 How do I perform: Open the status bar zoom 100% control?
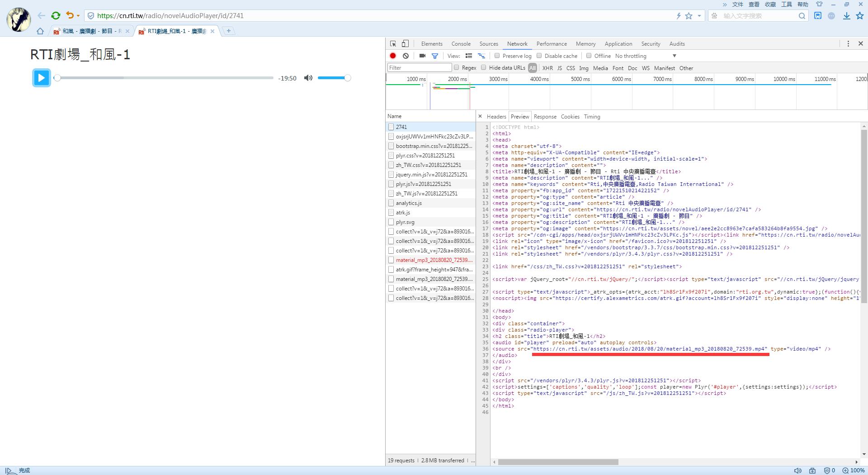[854, 470]
